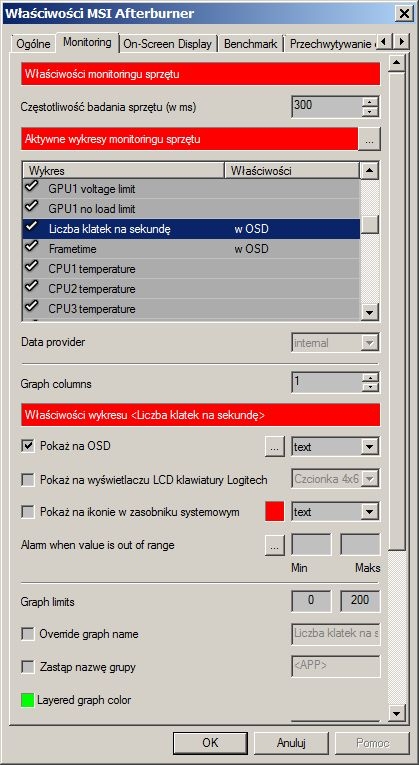Pick the red tray icon color swatch
The width and height of the screenshot is (419, 765).
tap(275, 512)
